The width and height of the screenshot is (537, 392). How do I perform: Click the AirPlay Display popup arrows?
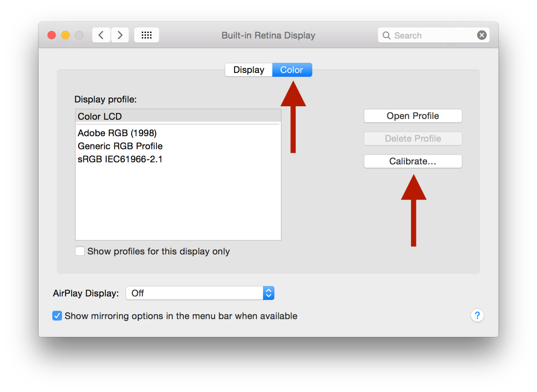pyautogui.click(x=268, y=293)
